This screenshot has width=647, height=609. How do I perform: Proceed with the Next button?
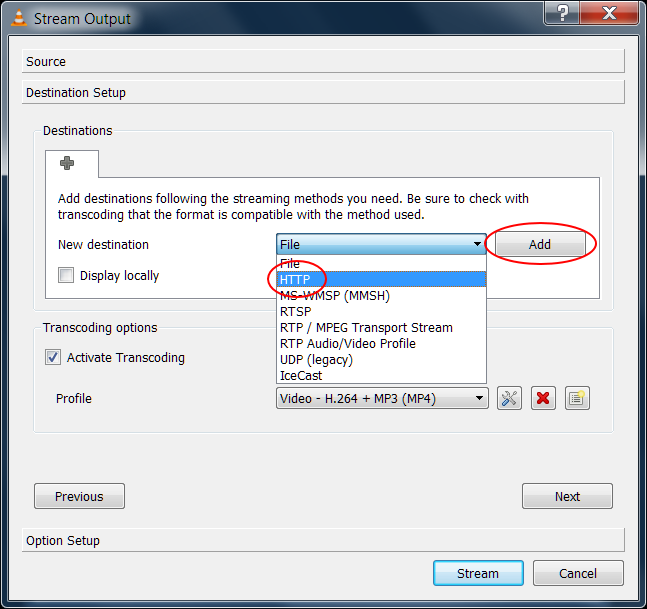(567, 496)
